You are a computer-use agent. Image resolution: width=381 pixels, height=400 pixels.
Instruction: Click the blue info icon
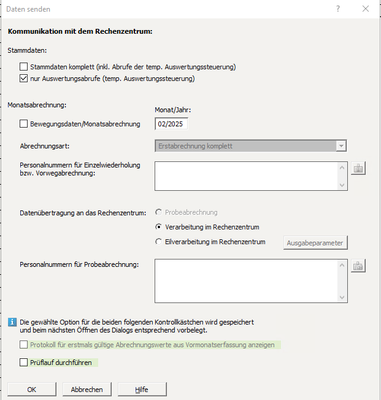(x=12, y=322)
